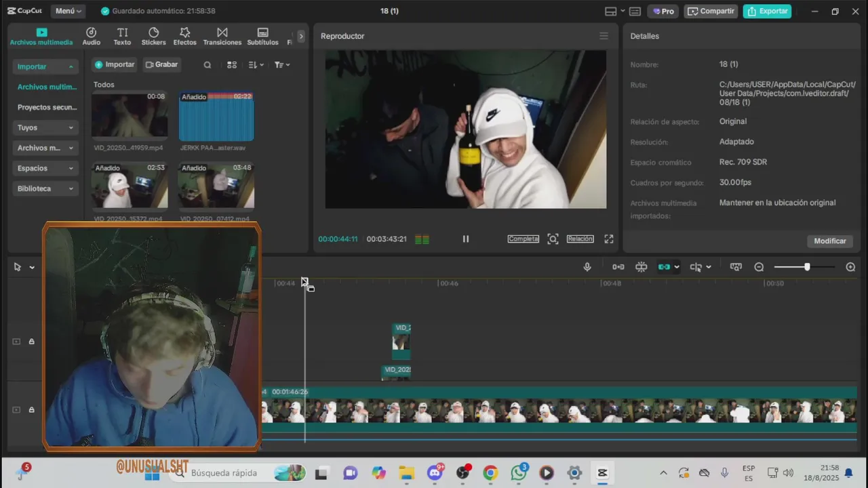Toggle grid/list view icon in media panel
This screenshot has width=868, height=488.
[x=232, y=65]
